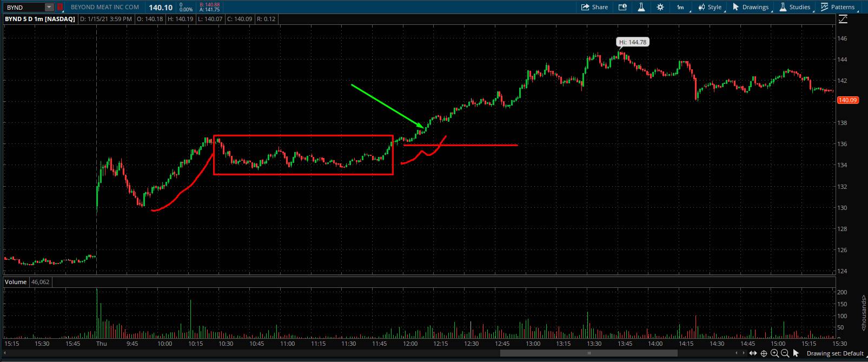Click the red symbol-link clipboard icon
Image resolution: width=868 pixels, height=362 pixels.
pos(60,8)
